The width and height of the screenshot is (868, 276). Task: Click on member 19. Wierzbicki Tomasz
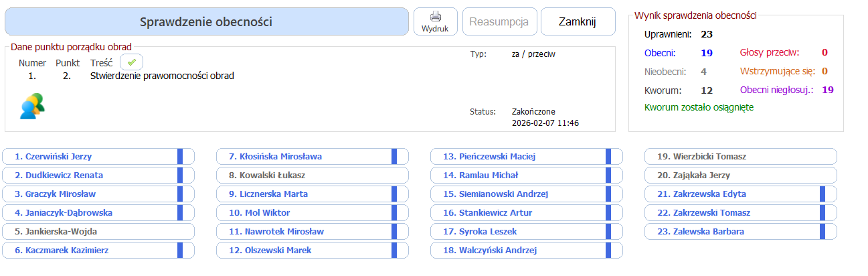[702, 157]
